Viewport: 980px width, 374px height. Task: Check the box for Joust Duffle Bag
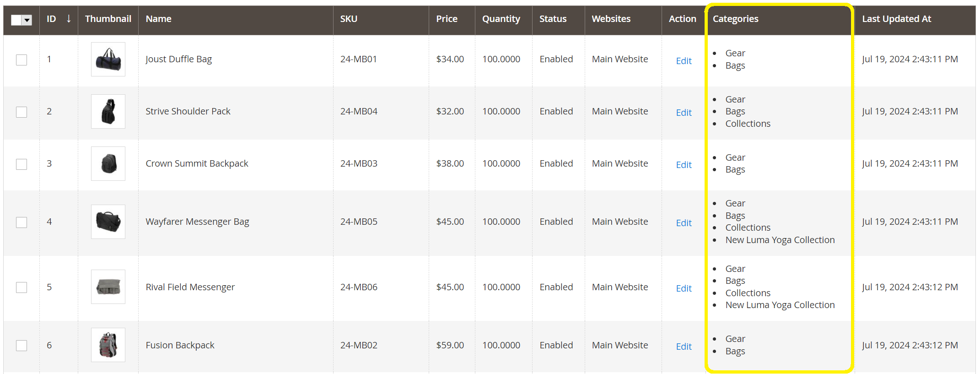click(22, 60)
